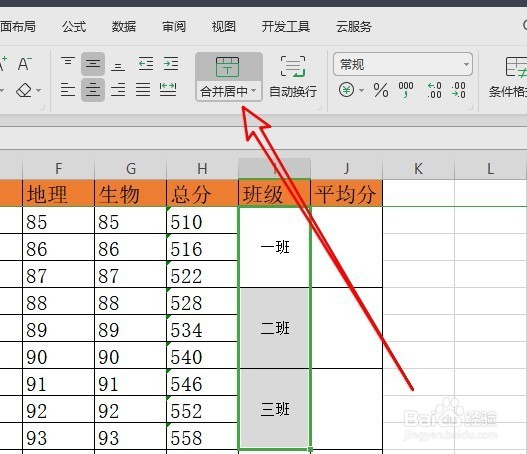
Task: Open the 公式 ribbon tab
Action: 74,26
